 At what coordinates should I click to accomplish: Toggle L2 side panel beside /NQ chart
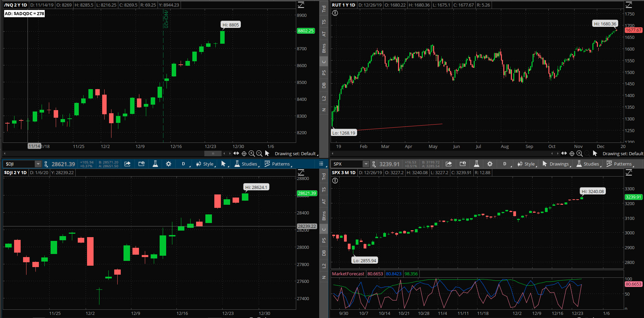[324, 98]
